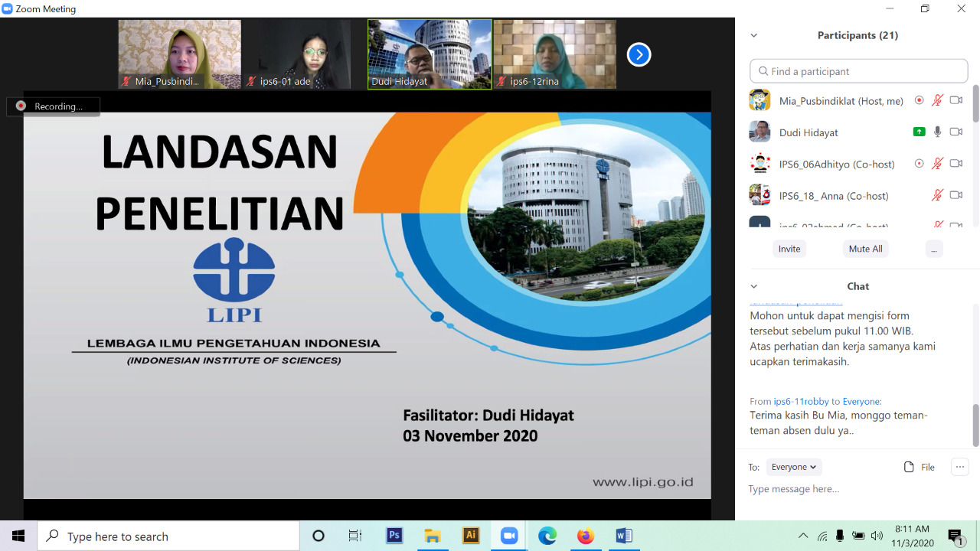This screenshot has width=980, height=551.
Task: Open the Everyone recipient dropdown
Action: tap(793, 467)
